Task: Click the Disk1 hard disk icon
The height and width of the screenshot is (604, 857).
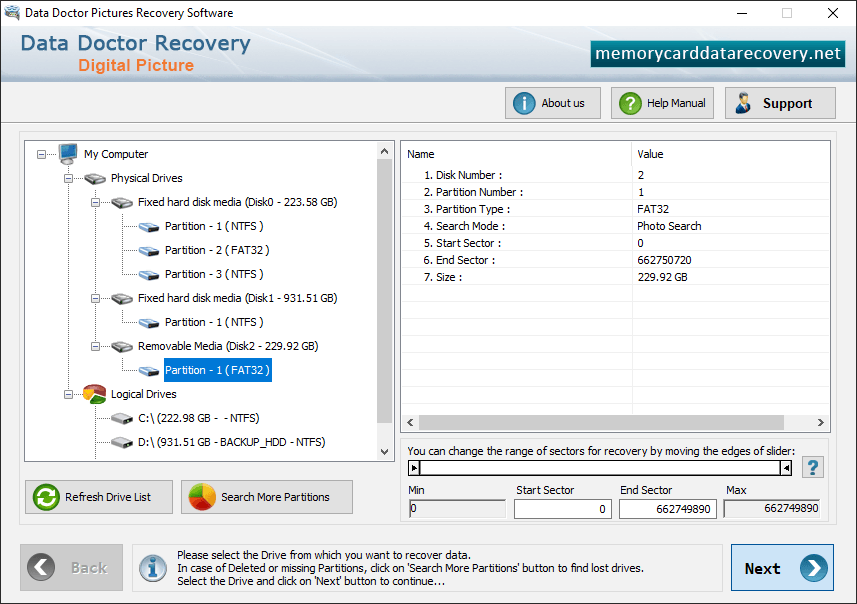Action: [x=122, y=298]
